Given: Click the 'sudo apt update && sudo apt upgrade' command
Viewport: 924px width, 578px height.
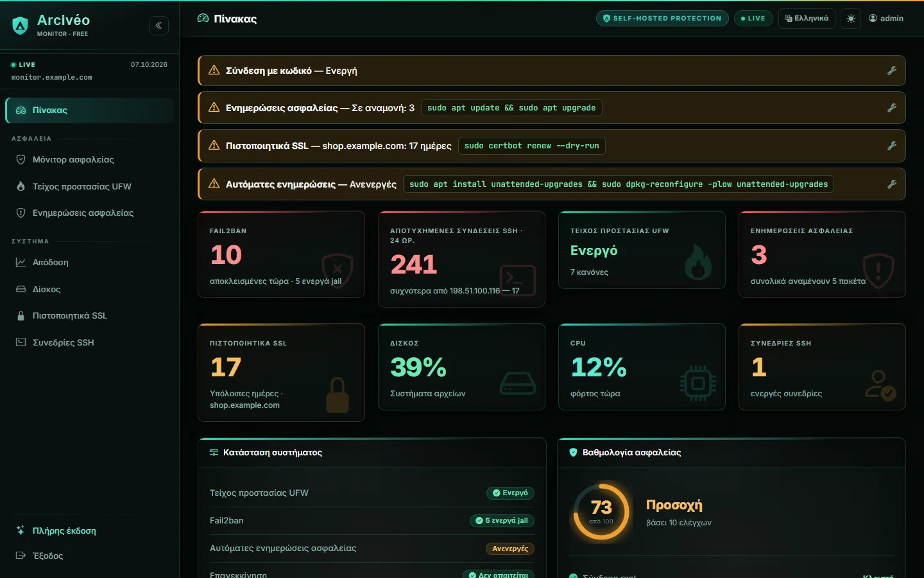Looking at the screenshot, I should (x=511, y=108).
